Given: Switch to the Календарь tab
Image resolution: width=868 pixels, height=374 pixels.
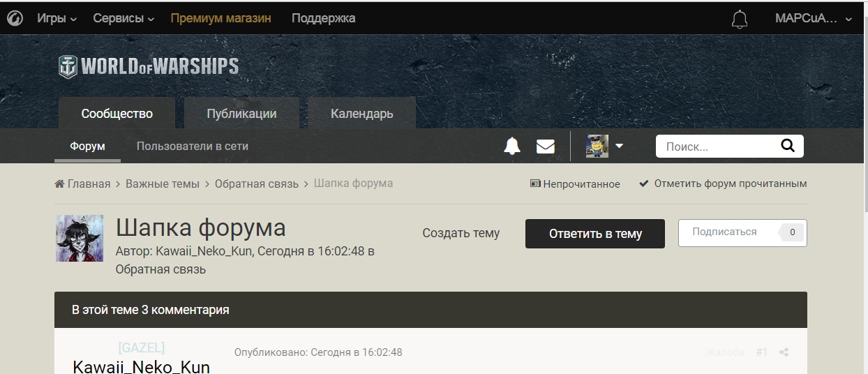Looking at the screenshot, I should click(x=361, y=113).
